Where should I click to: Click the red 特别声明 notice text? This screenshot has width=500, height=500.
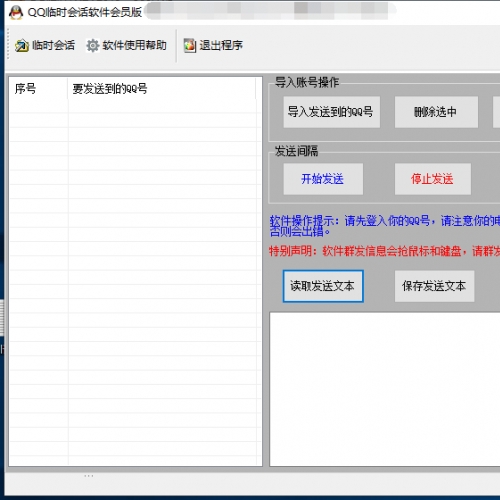coord(385,251)
